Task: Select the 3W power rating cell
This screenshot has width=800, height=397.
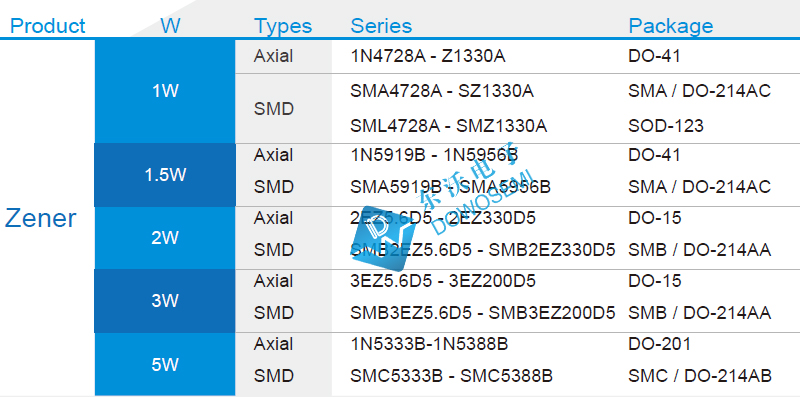Action: coord(165,301)
